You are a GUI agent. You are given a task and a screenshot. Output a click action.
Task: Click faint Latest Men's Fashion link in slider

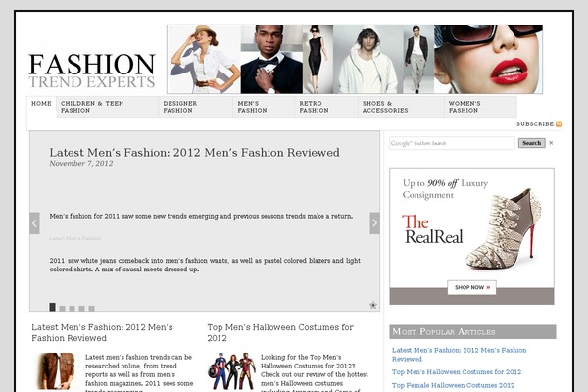[75, 238]
